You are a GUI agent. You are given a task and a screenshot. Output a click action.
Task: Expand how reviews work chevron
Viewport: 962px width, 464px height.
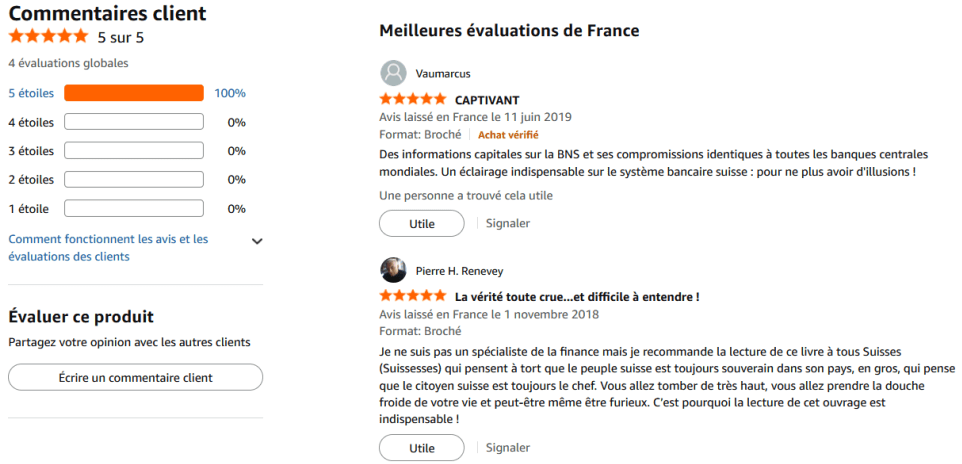(x=257, y=241)
